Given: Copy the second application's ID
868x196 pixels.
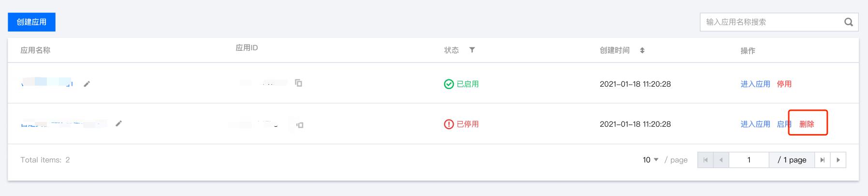Looking at the screenshot, I should coord(300,125).
